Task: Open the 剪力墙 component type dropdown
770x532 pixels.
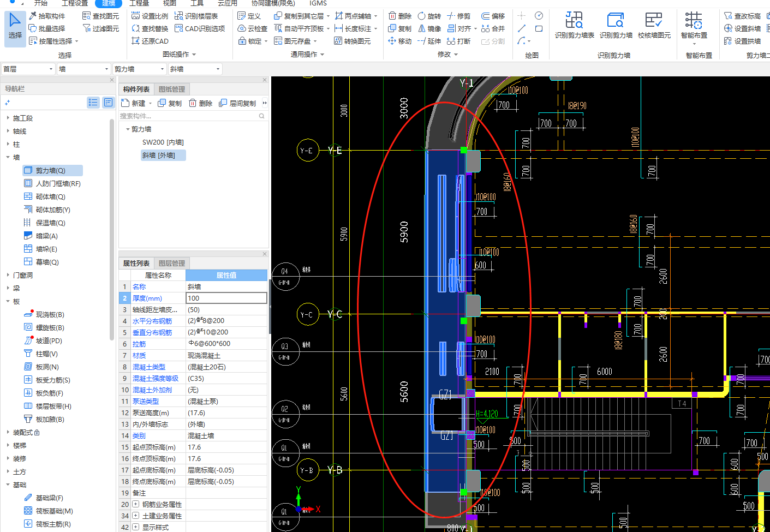Action: [x=139, y=69]
